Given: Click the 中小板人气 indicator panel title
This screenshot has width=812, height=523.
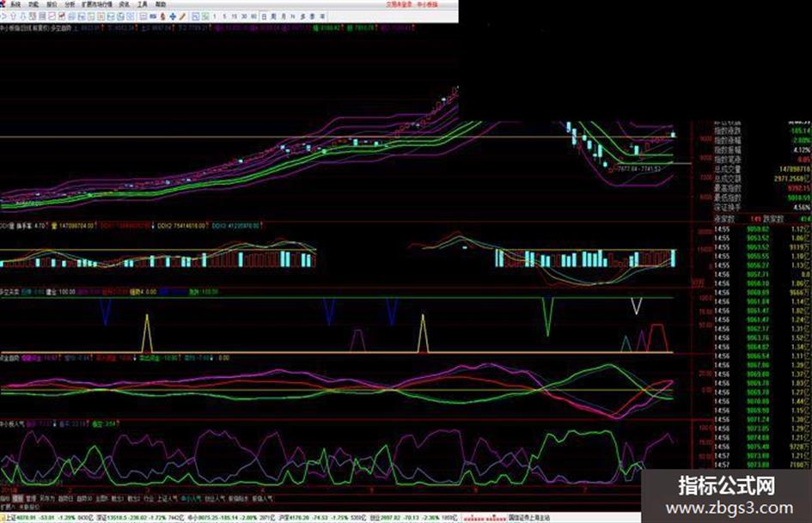Looking at the screenshot, I should click(12, 423).
